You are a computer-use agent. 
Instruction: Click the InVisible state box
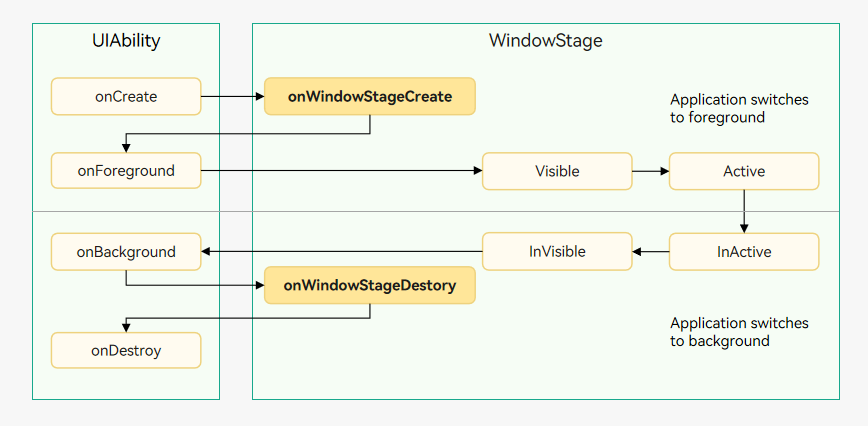(557, 252)
